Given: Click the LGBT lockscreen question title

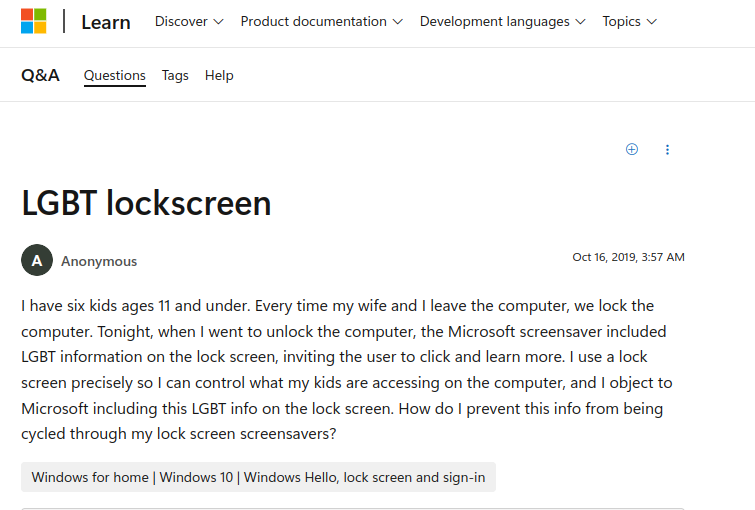Looking at the screenshot, I should 146,203.
